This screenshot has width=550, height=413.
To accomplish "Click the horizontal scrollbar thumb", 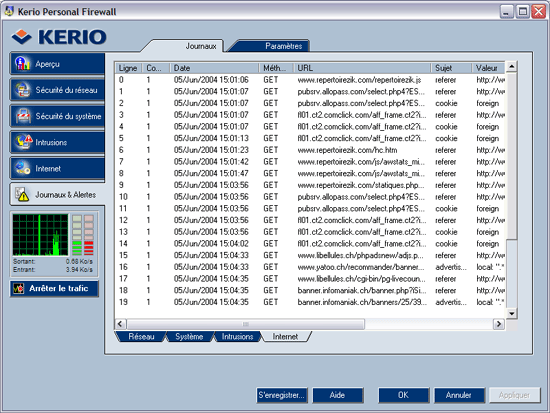I will [246, 324].
